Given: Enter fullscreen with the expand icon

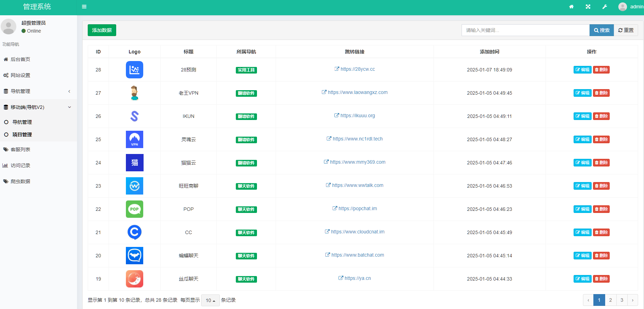Looking at the screenshot, I should (x=588, y=7).
